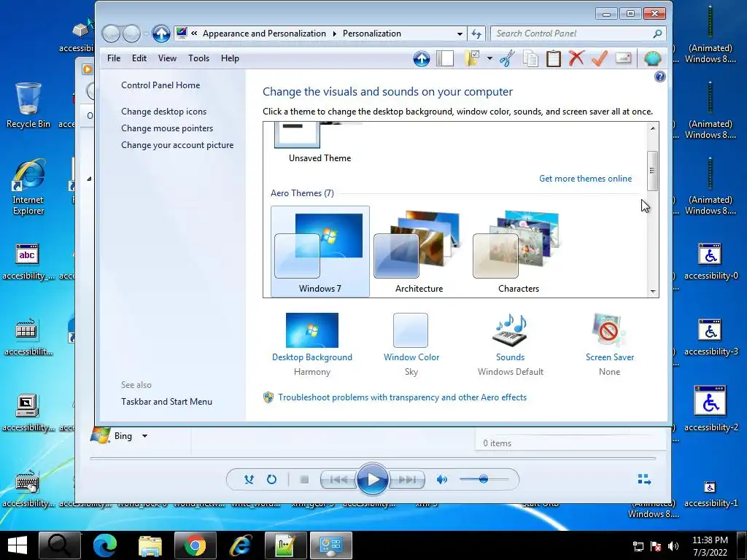
Task: Click the Next track button in Media Player
Action: (x=406, y=480)
